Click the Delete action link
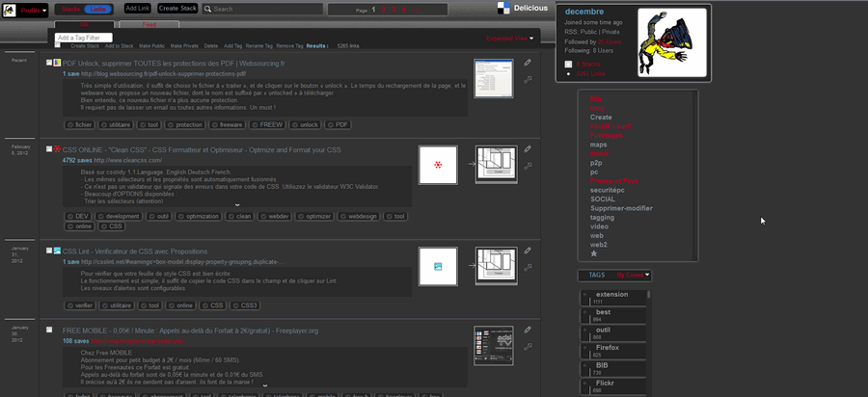 click(x=211, y=46)
